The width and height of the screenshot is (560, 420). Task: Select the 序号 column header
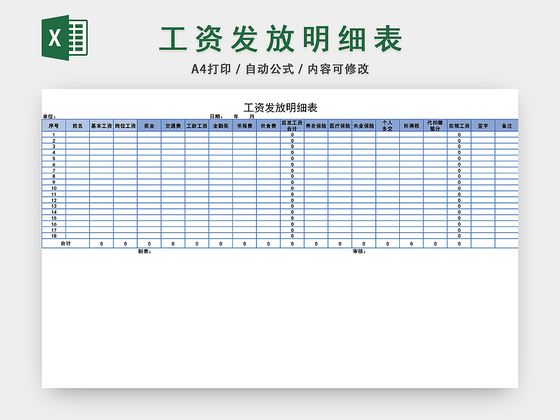[x=54, y=126]
